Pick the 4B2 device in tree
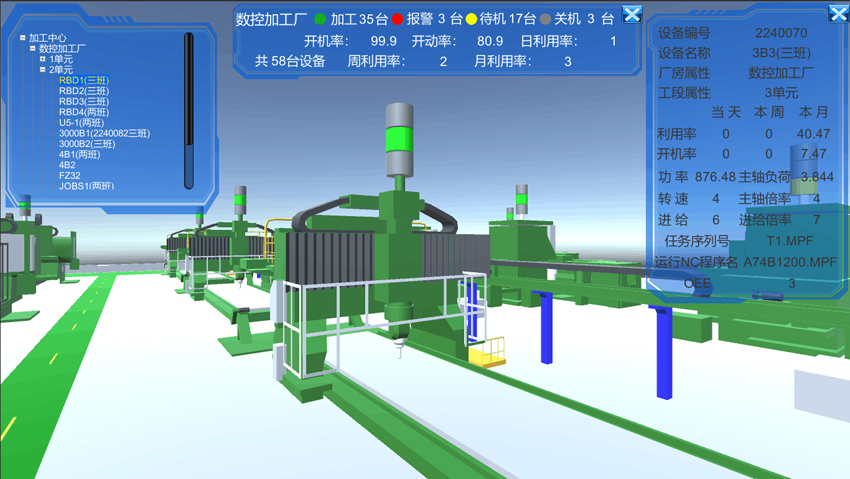850x479 pixels. pyautogui.click(x=67, y=165)
